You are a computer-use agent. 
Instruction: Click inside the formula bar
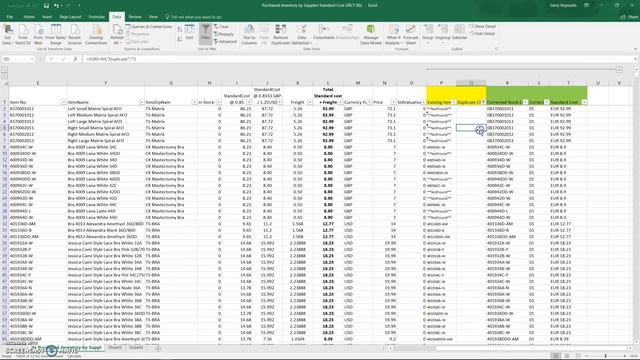click(359, 59)
